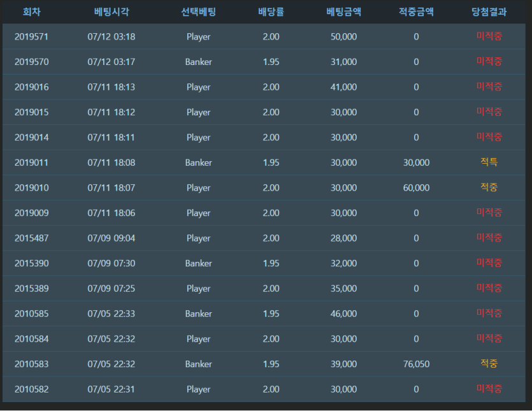Click Player in row 2015389

point(199,289)
